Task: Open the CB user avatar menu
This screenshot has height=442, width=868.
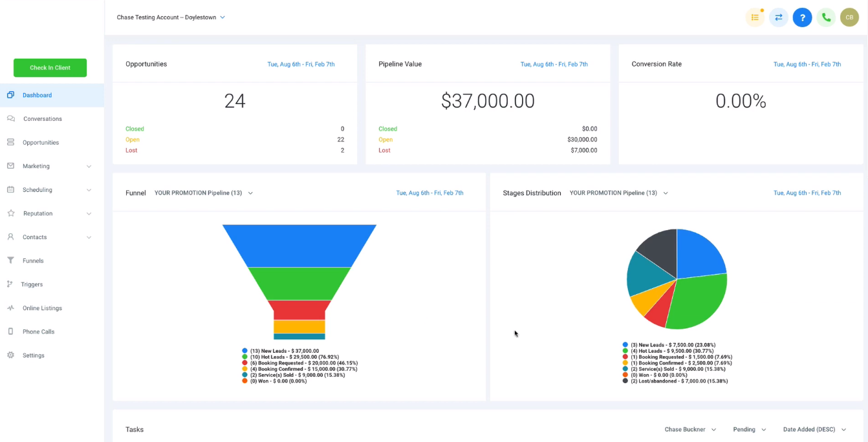Action: [x=849, y=17]
